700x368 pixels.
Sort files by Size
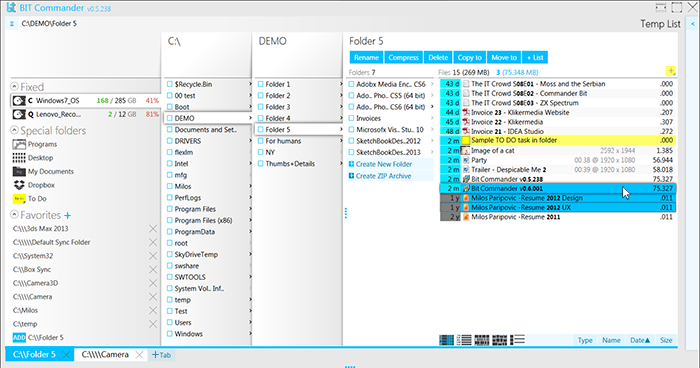click(x=666, y=340)
